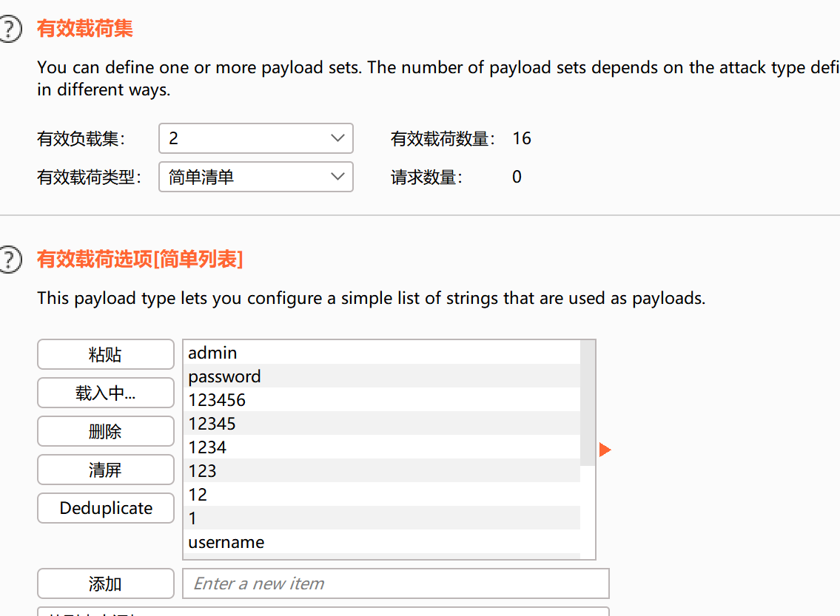This screenshot has width=840, height=616.
Task: Select the 1234 payload row
Action: click(x=381, y=447)
